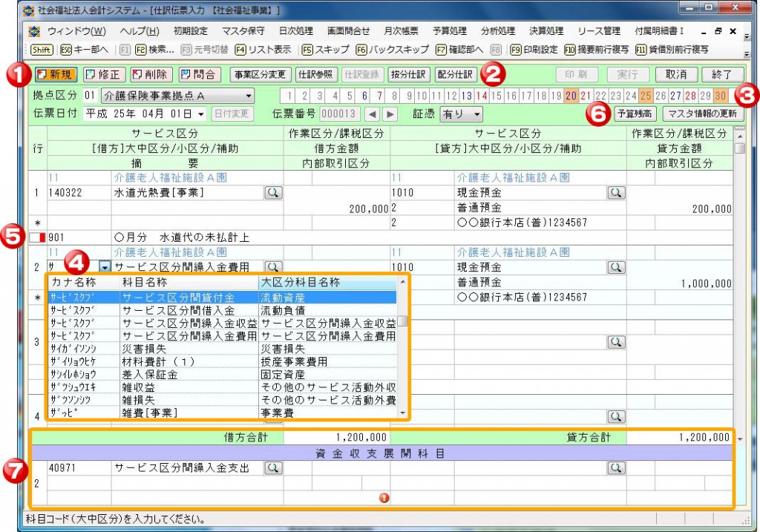Click search magnifier beside サービス区分間繰入金支出
The image size is (760, 532).
272,468
